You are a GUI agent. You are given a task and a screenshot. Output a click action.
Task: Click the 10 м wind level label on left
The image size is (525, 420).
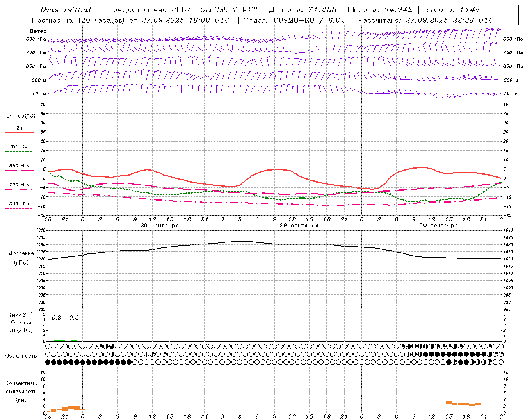tap(39, 94)
